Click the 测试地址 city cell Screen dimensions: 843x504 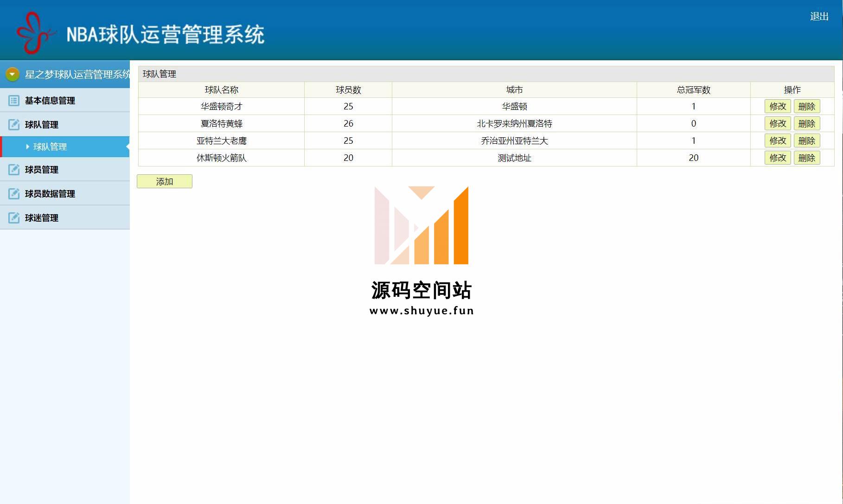coord(514,158)
